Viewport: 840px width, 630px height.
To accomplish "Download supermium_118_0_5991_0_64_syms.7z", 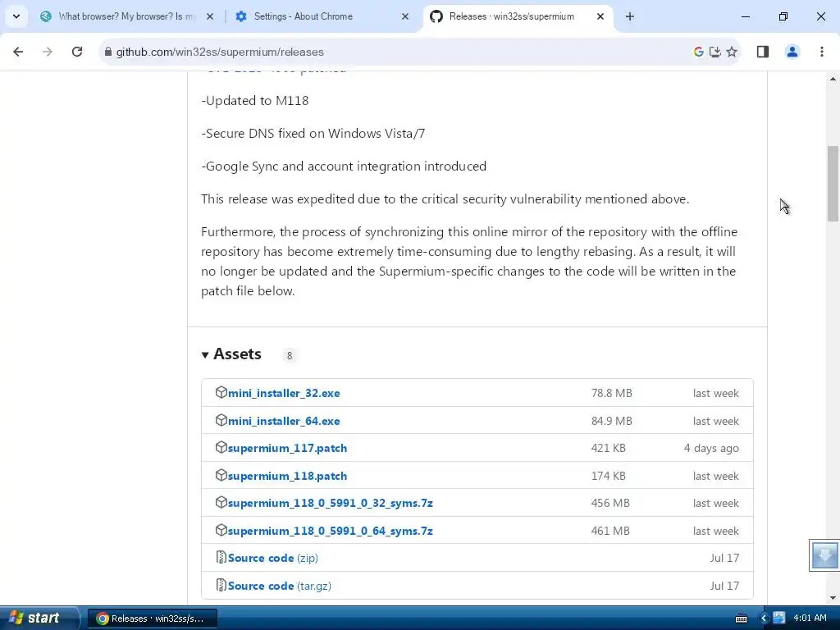I will coord(331,531).
